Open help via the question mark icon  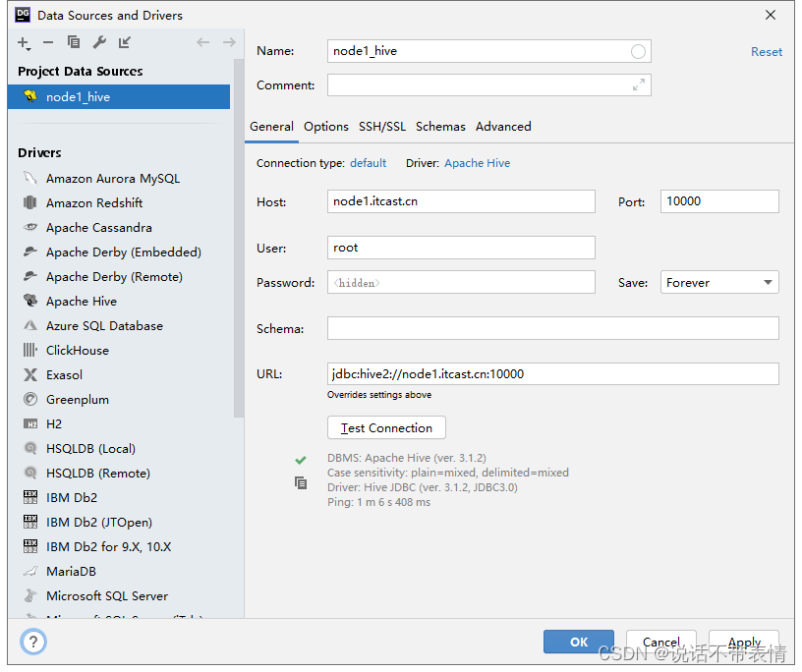coord(32,642)
